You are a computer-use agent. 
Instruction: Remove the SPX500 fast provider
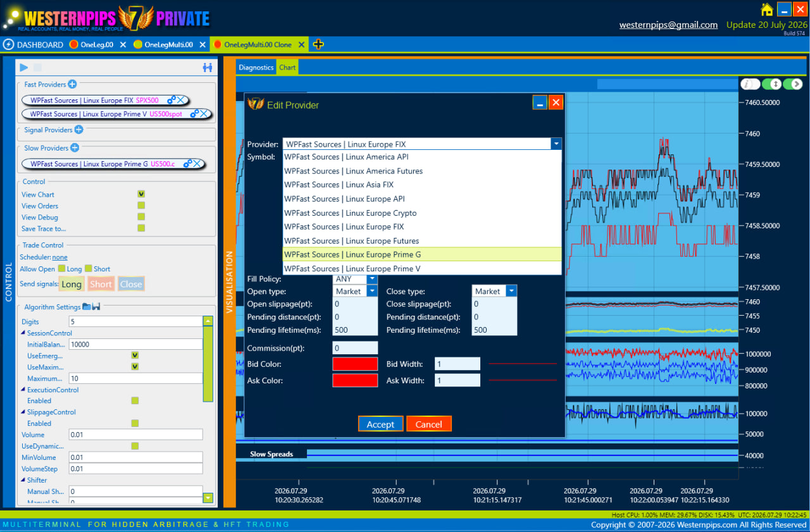click(x=181, y=100)
